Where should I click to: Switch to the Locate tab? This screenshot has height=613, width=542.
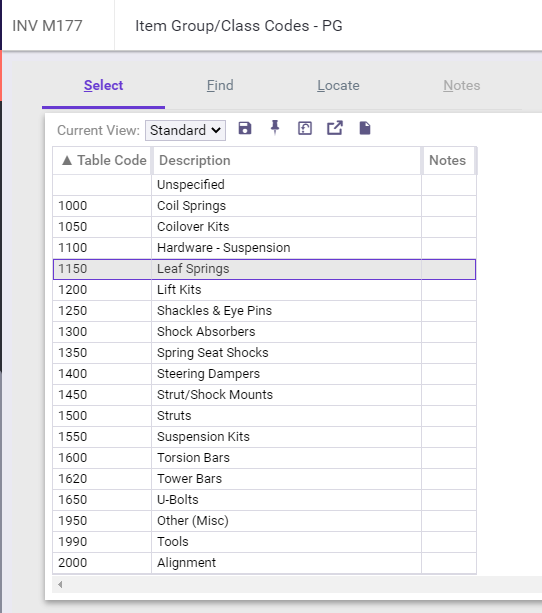pos(338,85)
